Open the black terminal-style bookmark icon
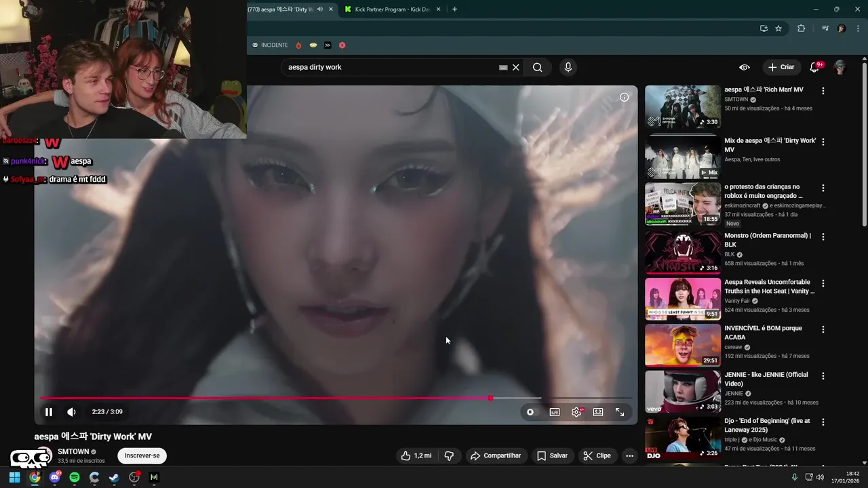 (328, 45)
